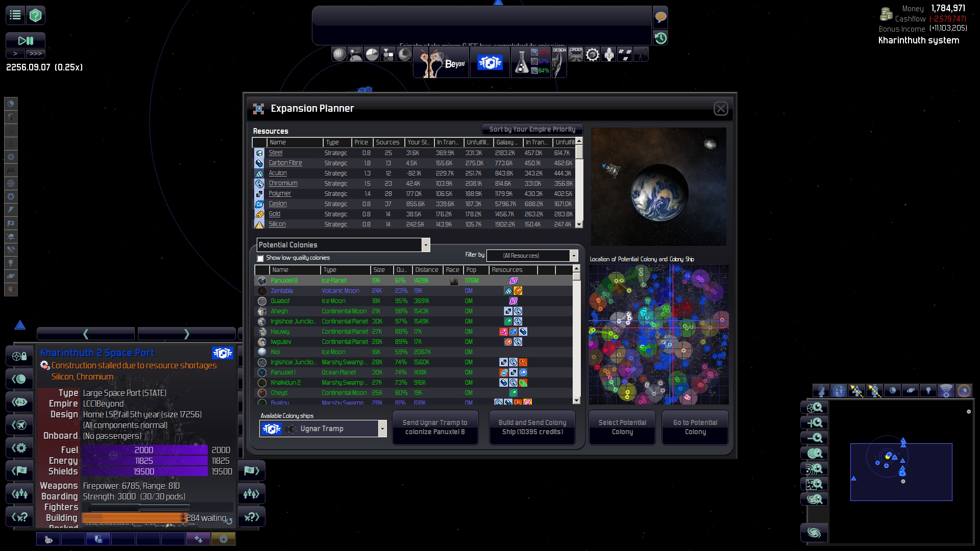The image size is (980, 551).
Task: Open the Galactopedia hexagon help icon
Action: (35, 15)
